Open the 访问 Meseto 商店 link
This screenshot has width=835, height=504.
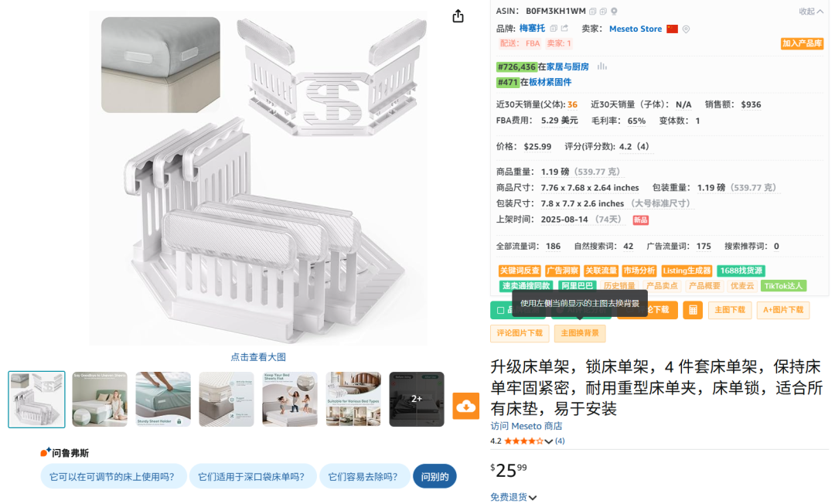pyautogui.click(x=527, y=426)
